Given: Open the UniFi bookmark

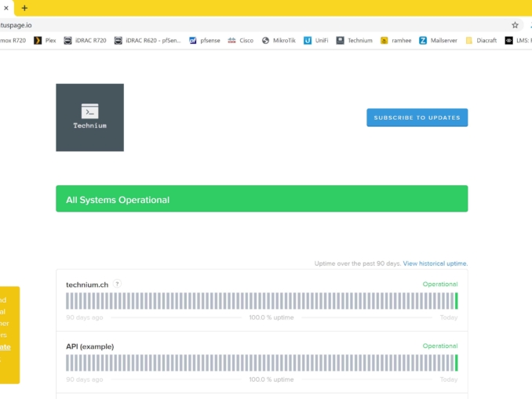Looking at the screenshot, I should [x=316, y=40].
